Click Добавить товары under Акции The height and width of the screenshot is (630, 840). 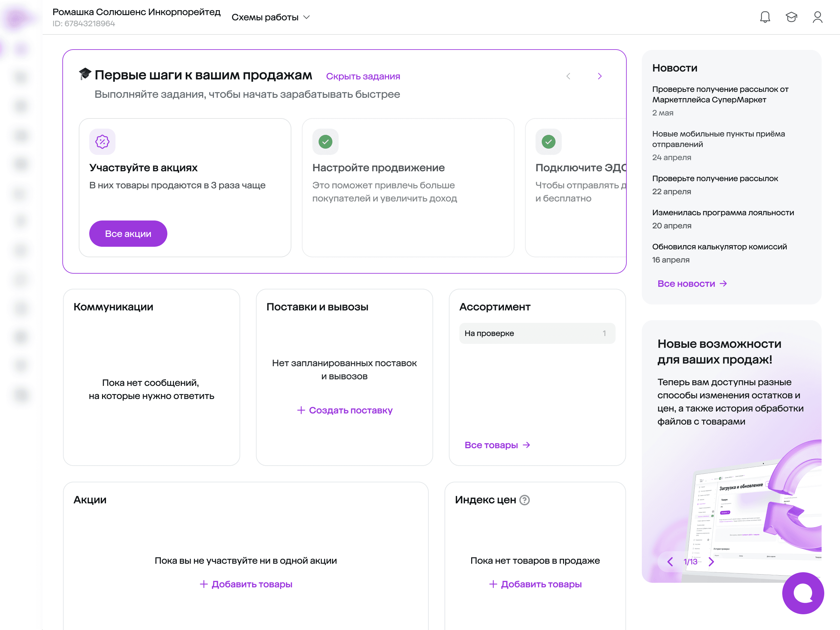pos(246,584)
